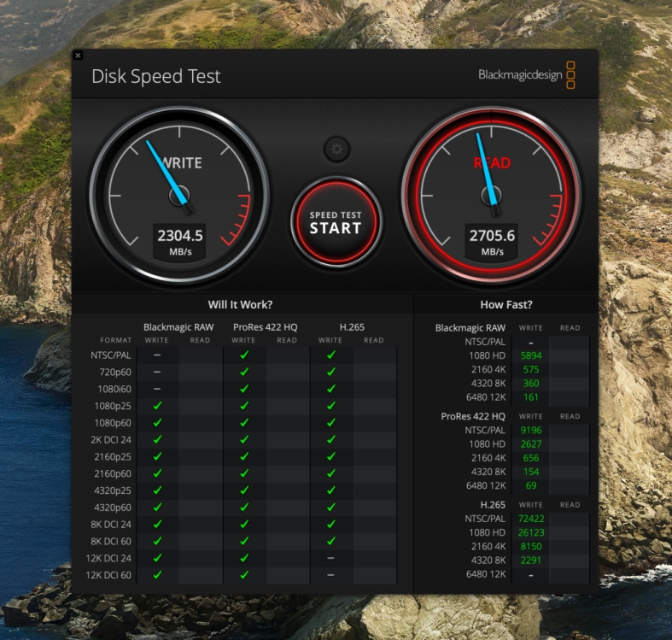
Task: Click ProRes 422 HQ column header in Will It Work
Action: pyautogui.click(x=265, y=327)
